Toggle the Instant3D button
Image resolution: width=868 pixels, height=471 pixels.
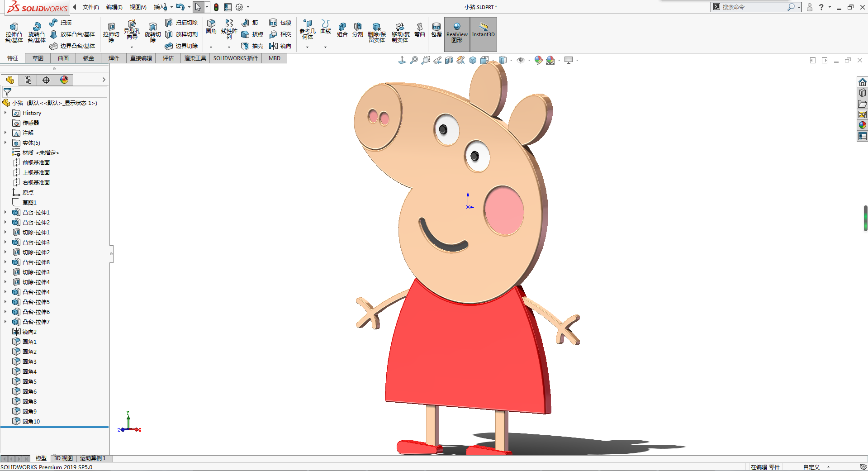tap(484, 34)
